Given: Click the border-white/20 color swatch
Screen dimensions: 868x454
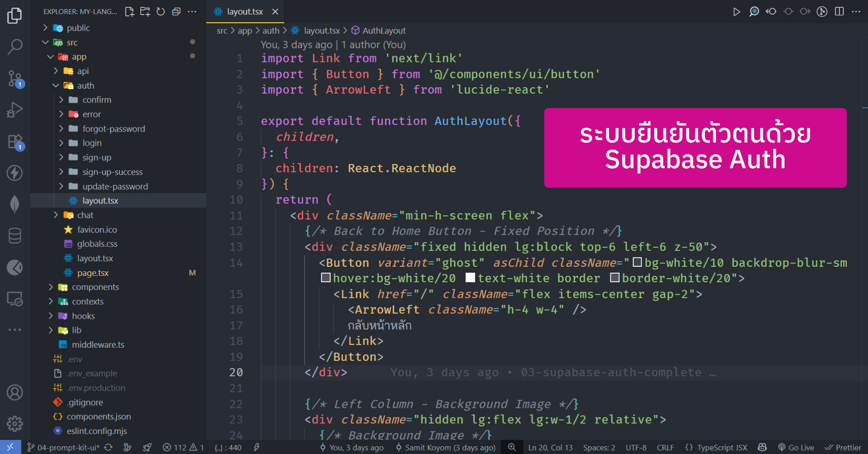Looking at the screenshot, I should click(614, 278).
